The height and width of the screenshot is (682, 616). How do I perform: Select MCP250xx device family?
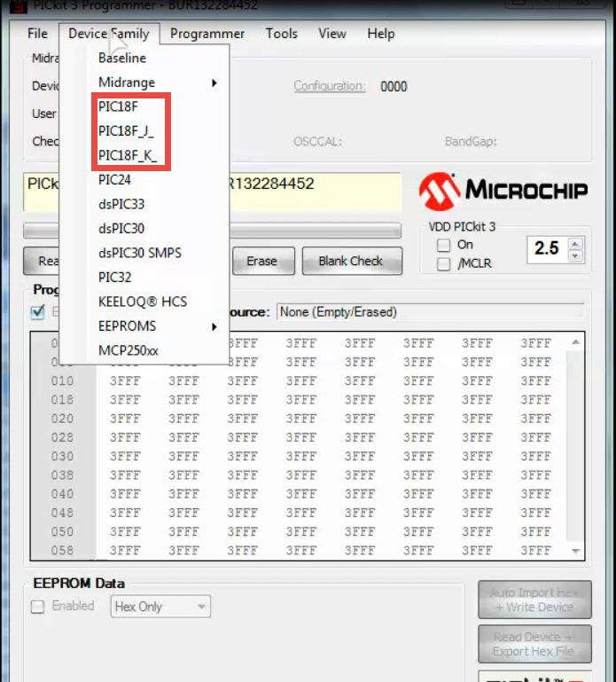click(144, 350)
